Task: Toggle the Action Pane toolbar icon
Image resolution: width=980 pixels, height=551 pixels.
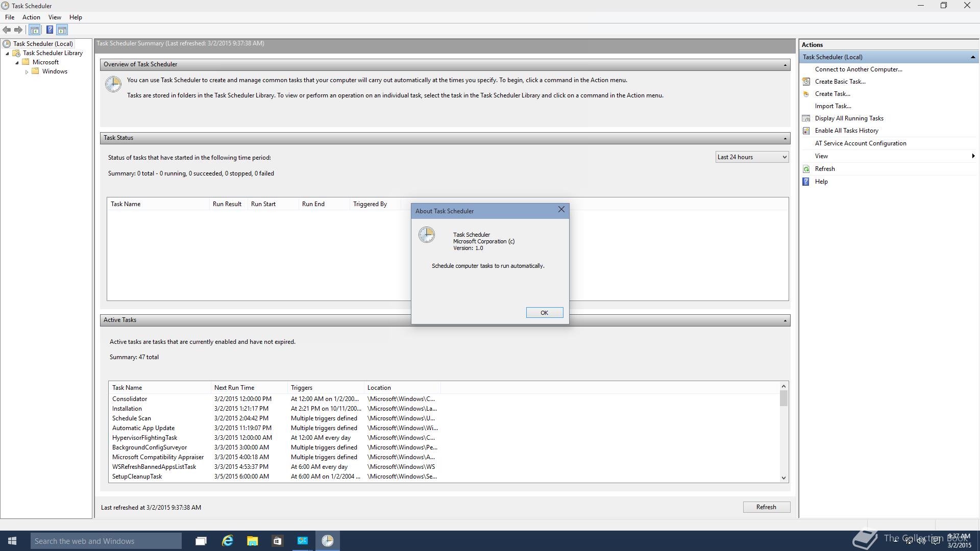Action: pyautogui.click(x=62, y=30)
